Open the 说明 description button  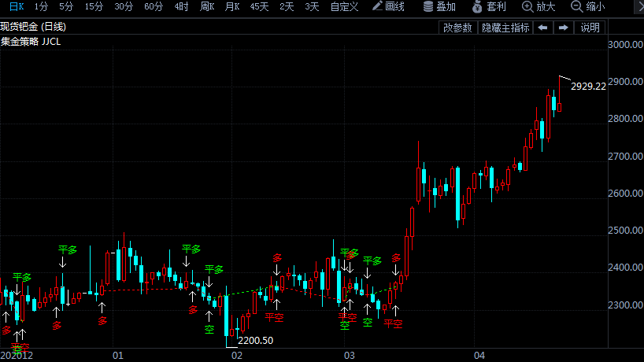point(590,28)
